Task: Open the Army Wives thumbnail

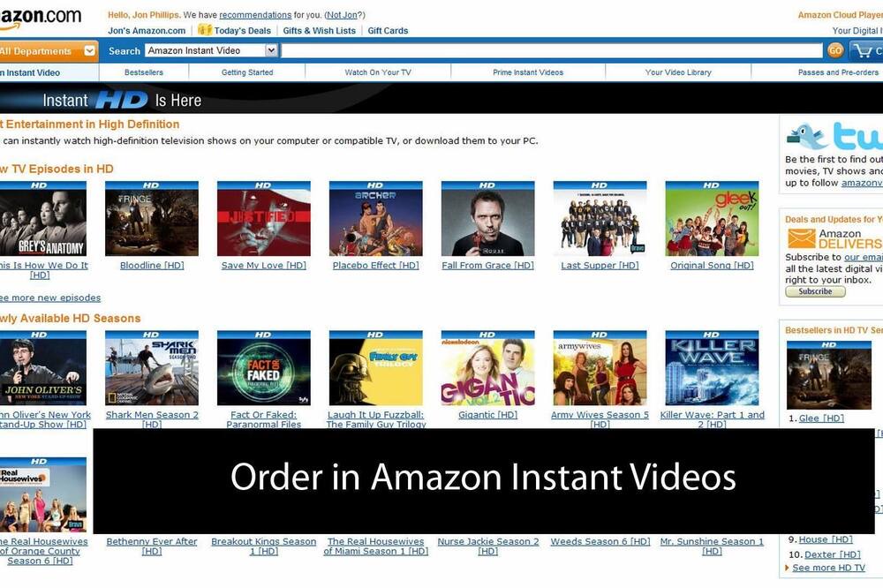Action: tap(600, 368)
